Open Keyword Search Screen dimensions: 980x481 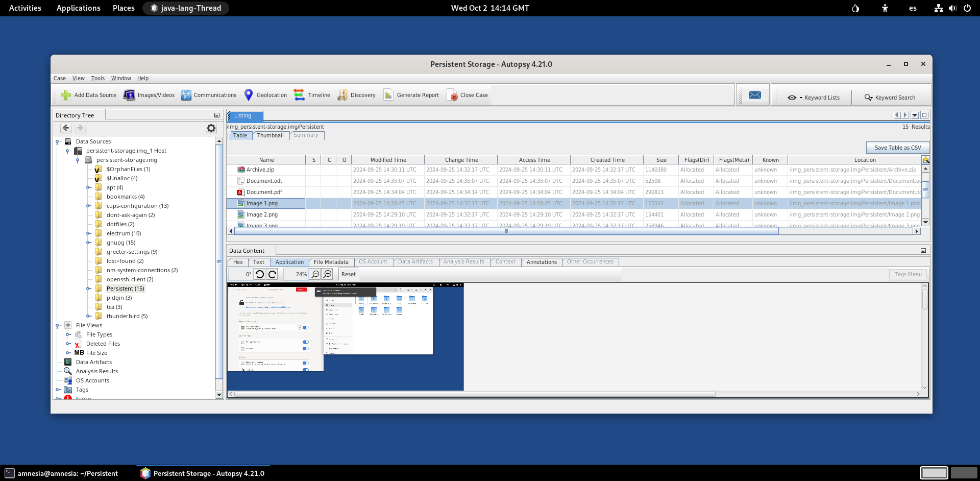click(890, 97)
